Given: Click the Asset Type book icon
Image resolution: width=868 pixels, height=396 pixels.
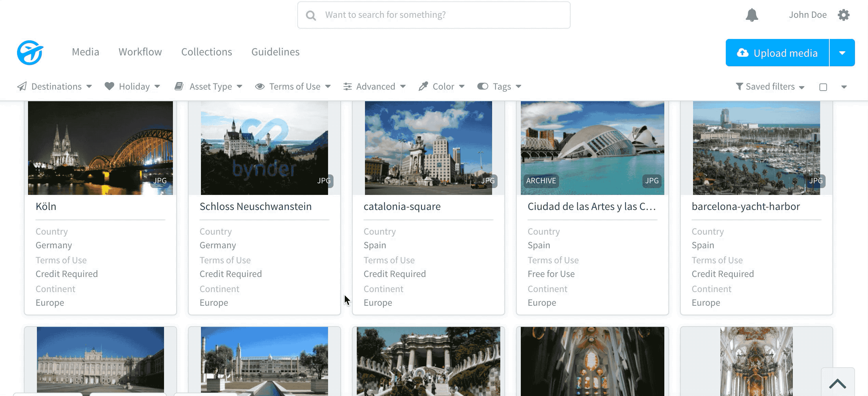Looking at the screenshot, I should 179,86.
